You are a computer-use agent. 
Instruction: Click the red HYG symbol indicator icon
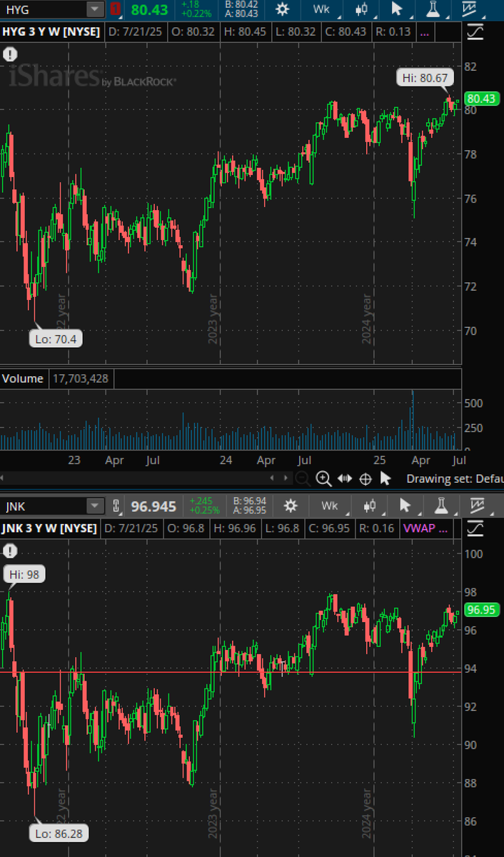point(116,9)
